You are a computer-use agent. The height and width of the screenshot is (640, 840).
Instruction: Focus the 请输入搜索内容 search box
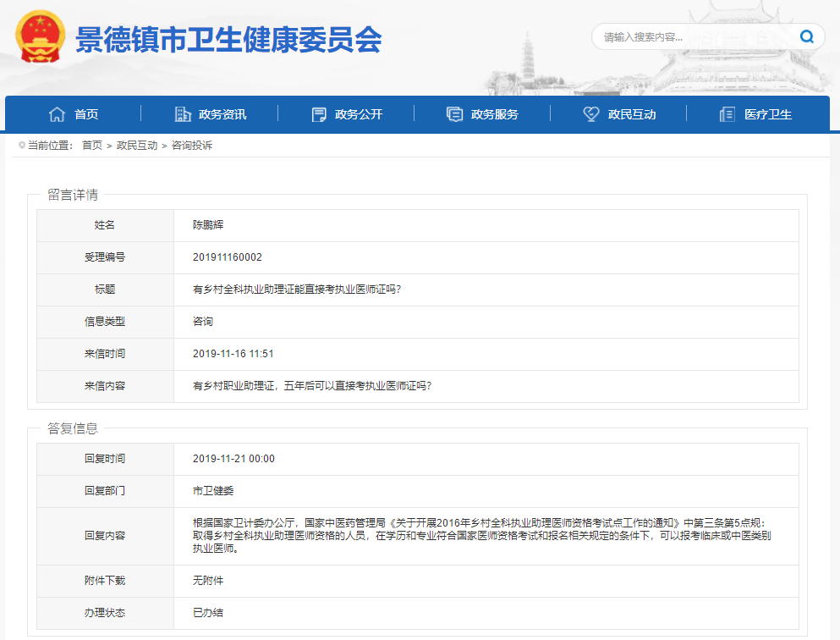click(694, 36)
